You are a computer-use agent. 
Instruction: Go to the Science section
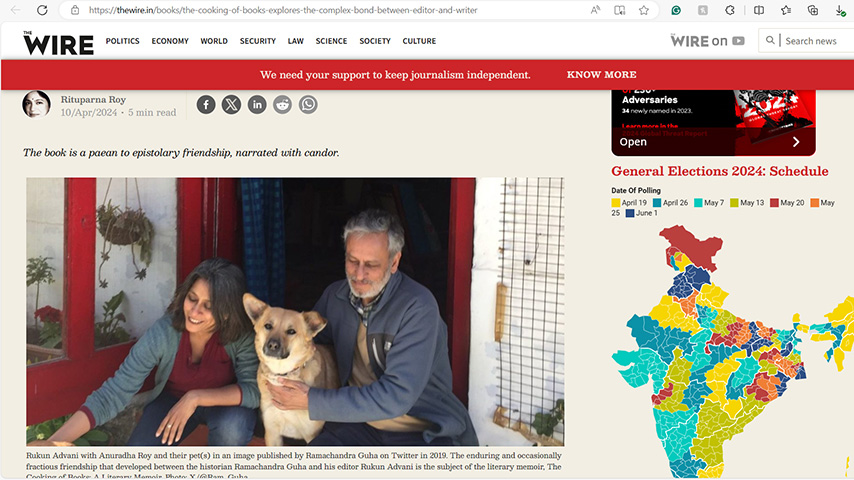click(x=331, y=41)
